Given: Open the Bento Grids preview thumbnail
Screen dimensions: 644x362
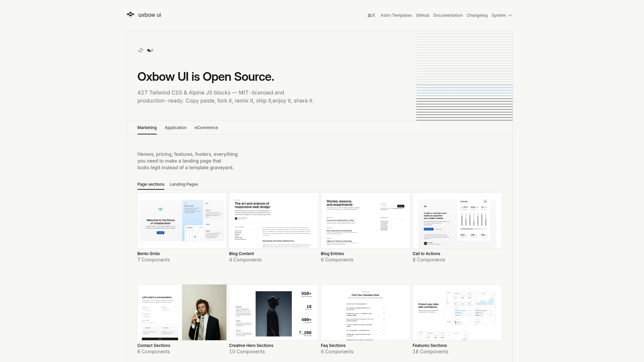Looking at the screenshot, I should tap(182, 221).
